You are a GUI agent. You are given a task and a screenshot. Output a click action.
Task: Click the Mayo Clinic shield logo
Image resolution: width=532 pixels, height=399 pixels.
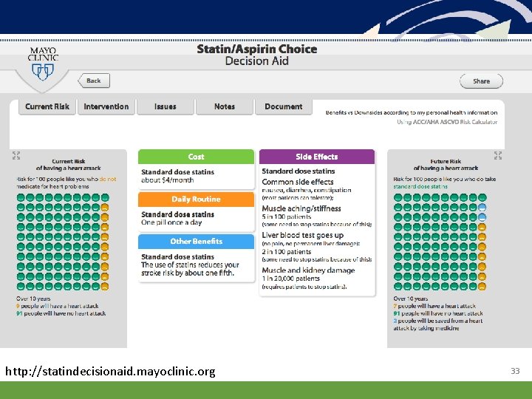pyautogui.click(x=43, y=64)
